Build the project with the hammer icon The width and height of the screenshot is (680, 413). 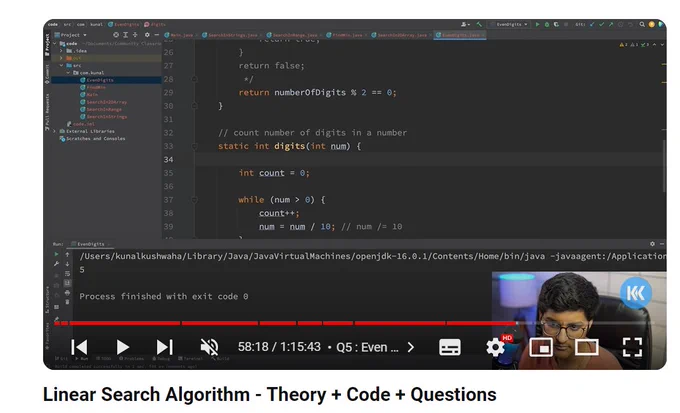coord(479,24)
